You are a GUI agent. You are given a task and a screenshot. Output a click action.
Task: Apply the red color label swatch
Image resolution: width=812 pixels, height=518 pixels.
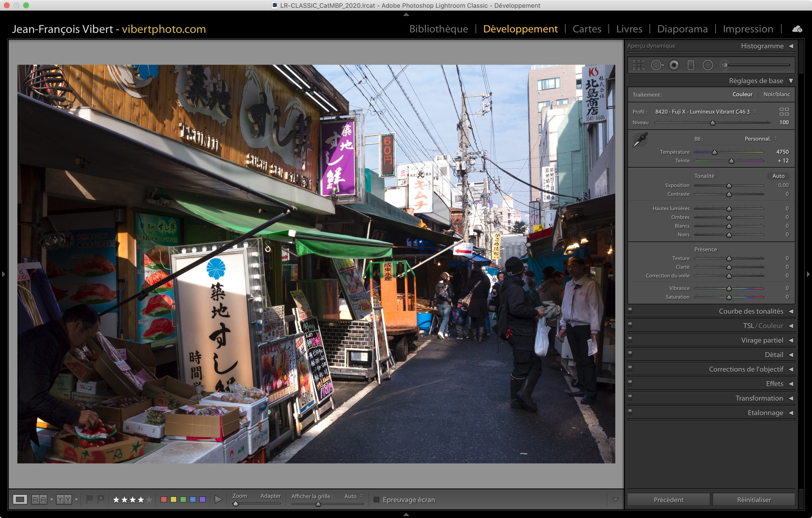(x=164, y=499)
